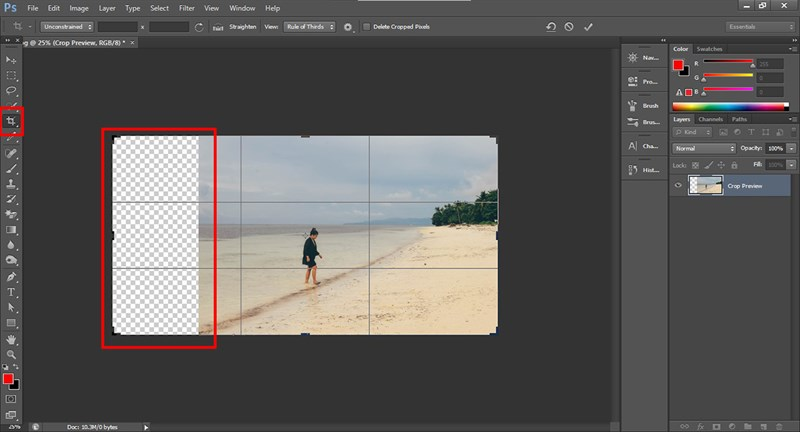Screen dimensions: 800x432
Task: Open the Unconstrained aspect ratio dropdown
Action: (x=68, y=27)
